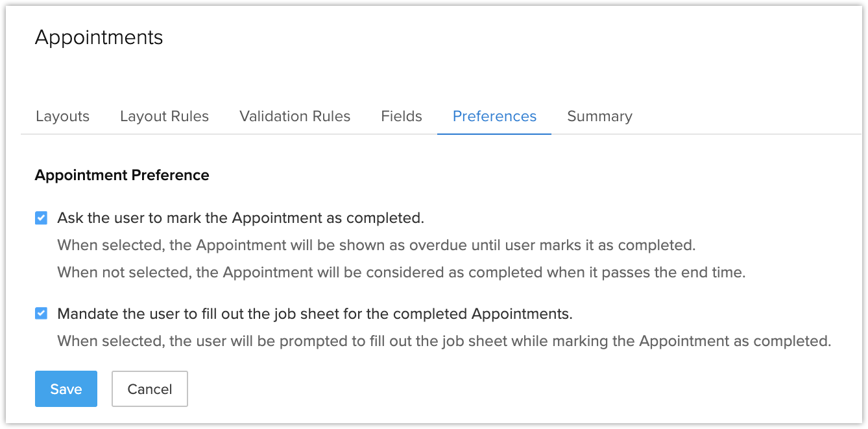The width and height of the screenshot is (868, 429).
Task: Click the Appointment Preference section heading
Action: (122, 175)
